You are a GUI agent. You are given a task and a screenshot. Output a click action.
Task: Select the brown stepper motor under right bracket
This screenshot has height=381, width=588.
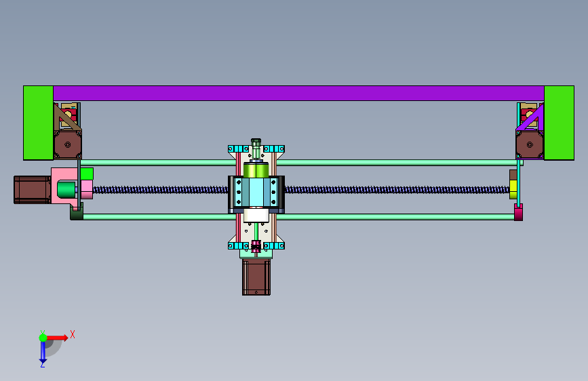(530, 144)
